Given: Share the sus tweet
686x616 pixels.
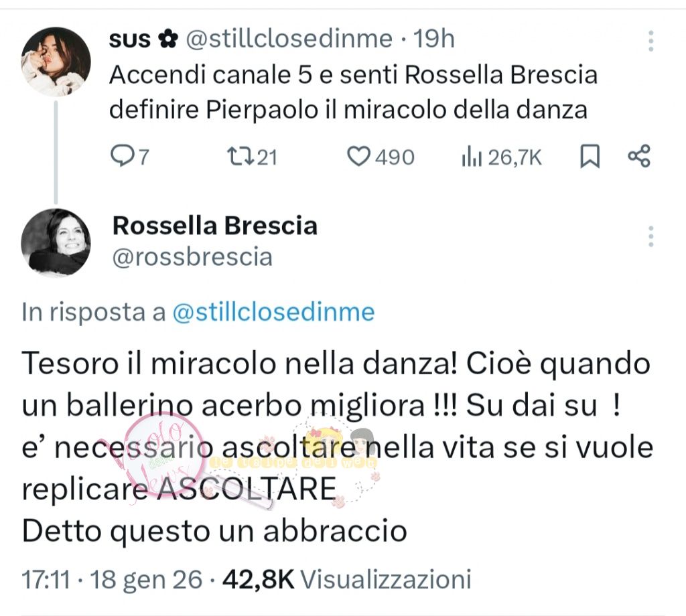Looking at the screenshot, I should (638, 157).
